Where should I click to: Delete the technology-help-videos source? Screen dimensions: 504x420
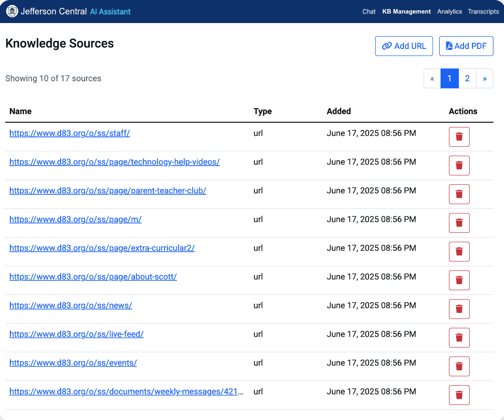459,165
